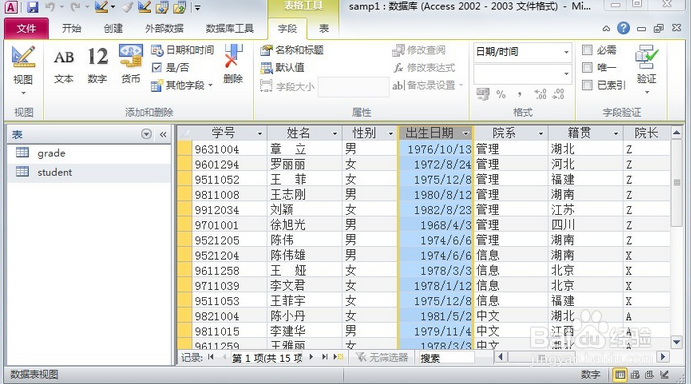The height and width of the screenshot is (384, 691).
Task: Open the 性别 column filter dropdown
Action: tap(390, 134)
